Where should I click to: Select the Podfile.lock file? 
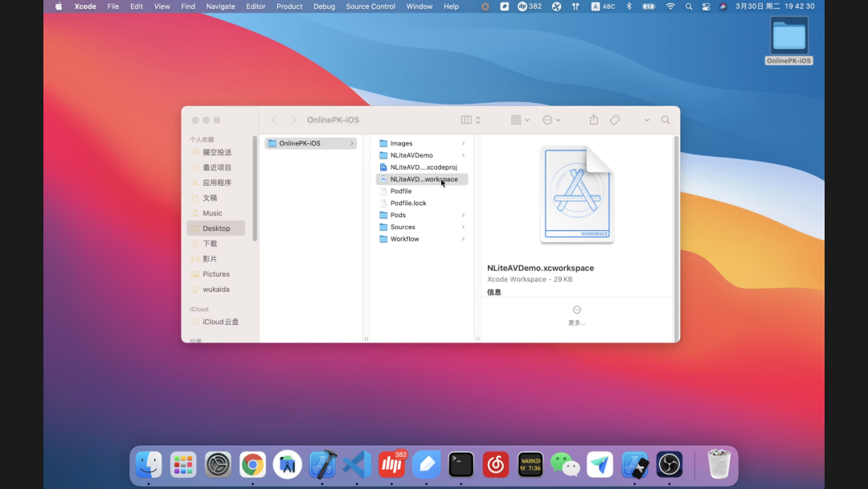422,203
